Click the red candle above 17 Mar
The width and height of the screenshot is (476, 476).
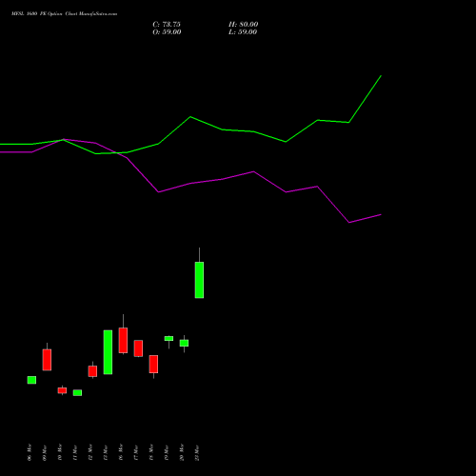click(138, 348)
